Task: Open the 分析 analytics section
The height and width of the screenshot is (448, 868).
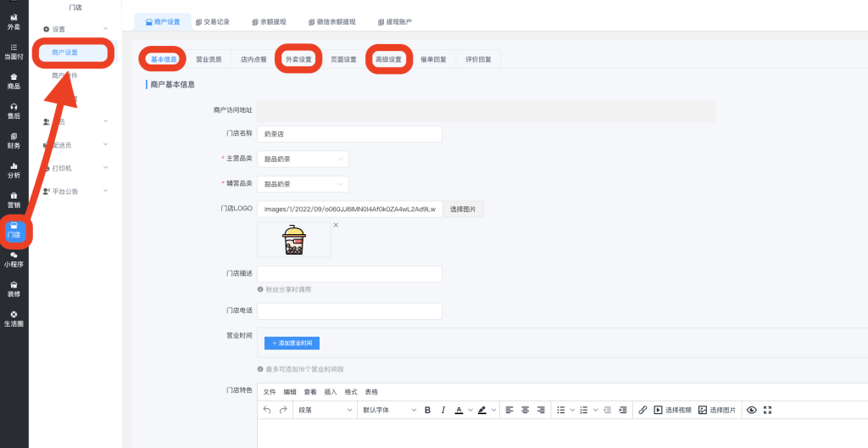Action: pyautogui.click(x=14, y=170)
